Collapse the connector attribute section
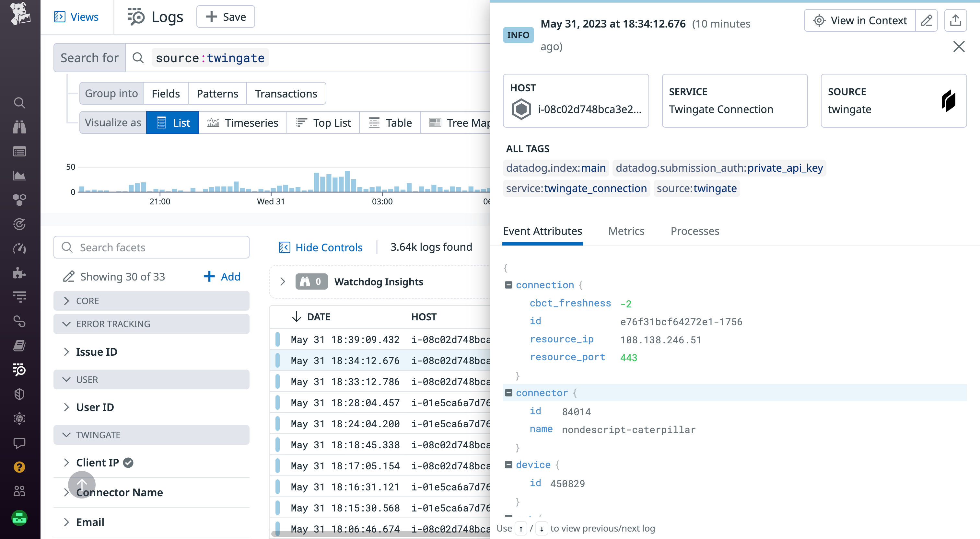Image resolution: width=980 pixels, height=539 pixels. 509,393
